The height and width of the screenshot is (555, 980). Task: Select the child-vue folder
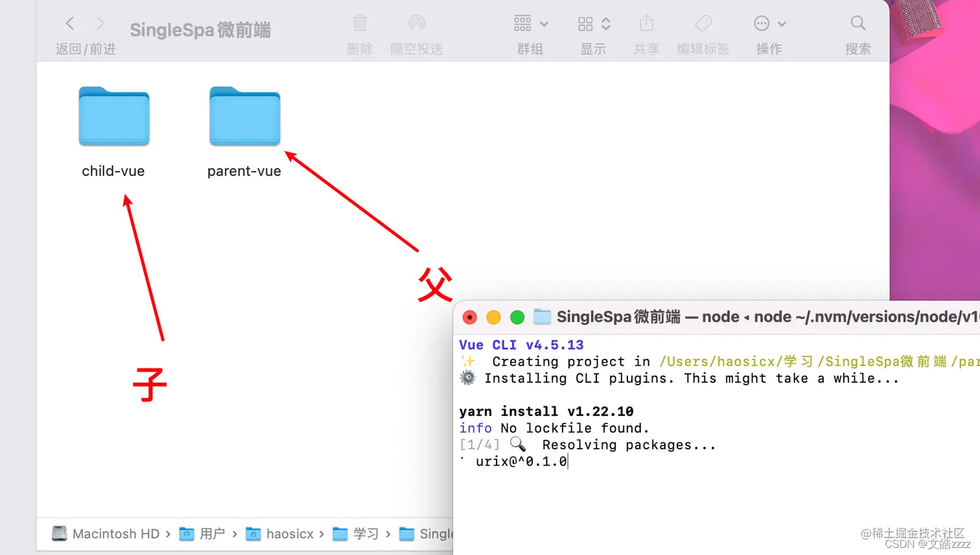click(x=114, y=117)
